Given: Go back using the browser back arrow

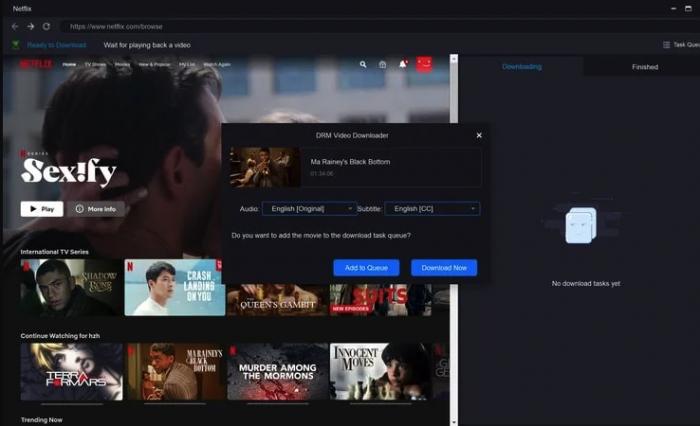Looking at the screenshot, I should 15,26.
